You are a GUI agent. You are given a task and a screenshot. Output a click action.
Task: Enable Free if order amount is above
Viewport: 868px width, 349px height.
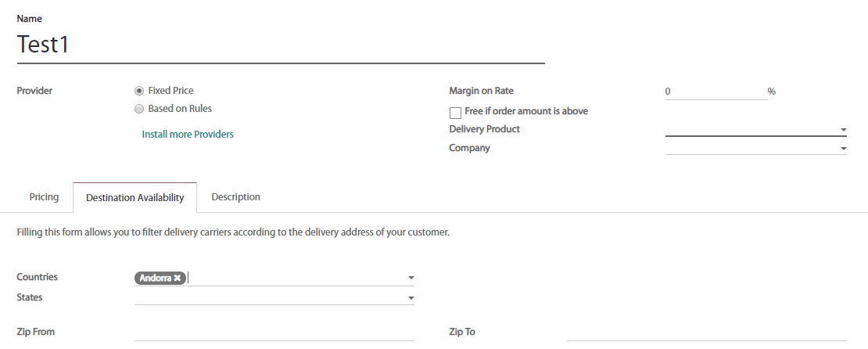[455, 113]
